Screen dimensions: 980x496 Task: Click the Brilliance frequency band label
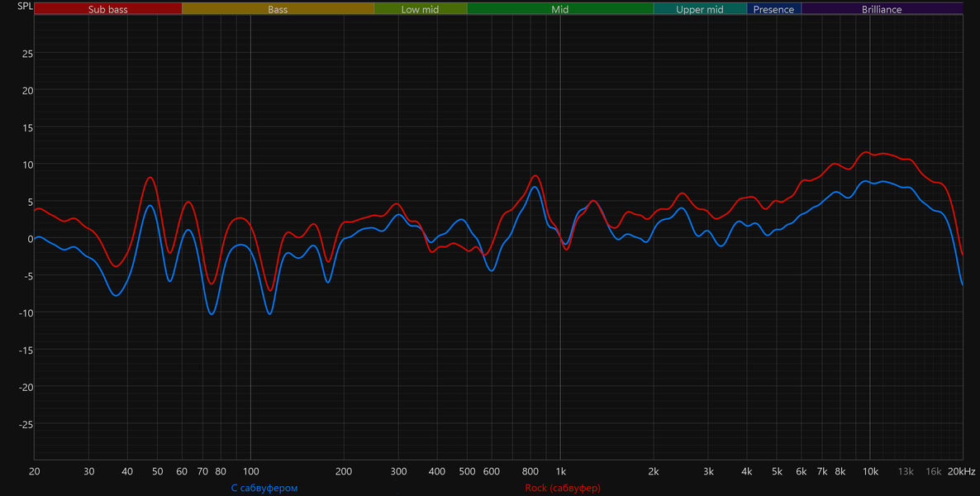[882, 9]
